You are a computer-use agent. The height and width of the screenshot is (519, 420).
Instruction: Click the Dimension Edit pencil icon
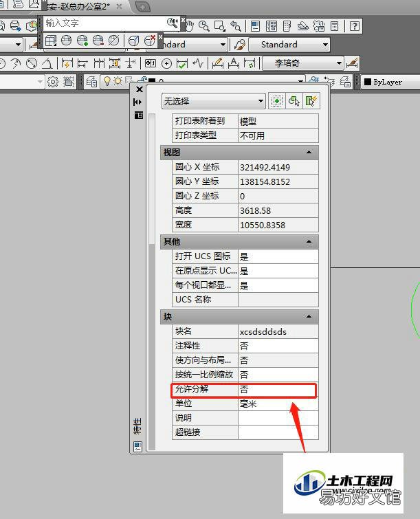tap(217, 63)
